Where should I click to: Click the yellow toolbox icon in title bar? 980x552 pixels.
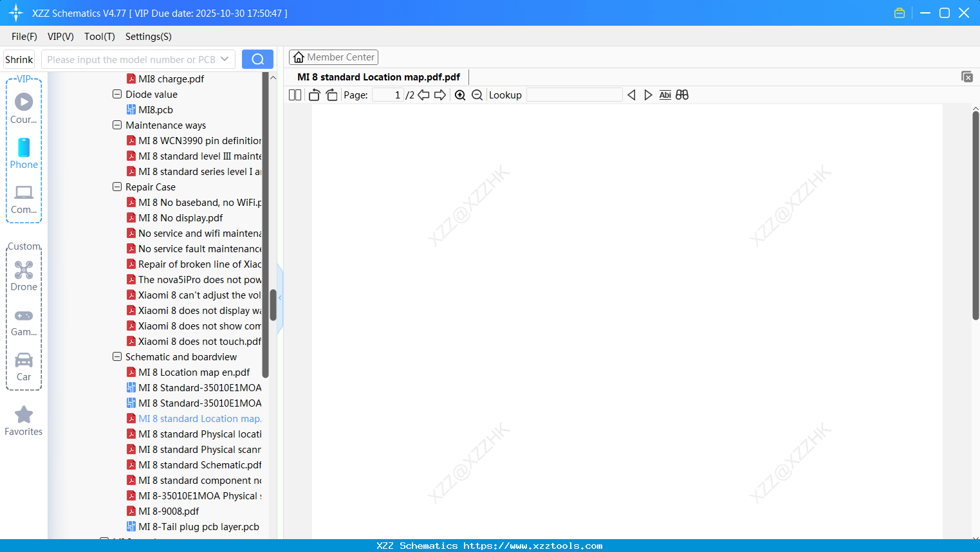pos(900,13)
